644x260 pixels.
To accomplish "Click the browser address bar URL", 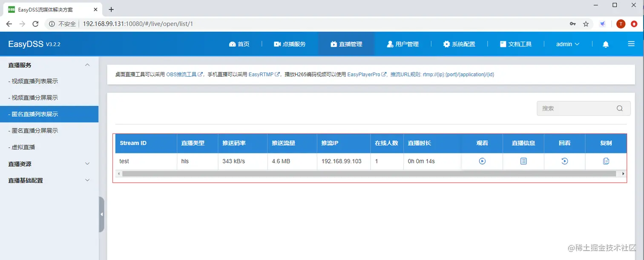I will coord(138,24).
